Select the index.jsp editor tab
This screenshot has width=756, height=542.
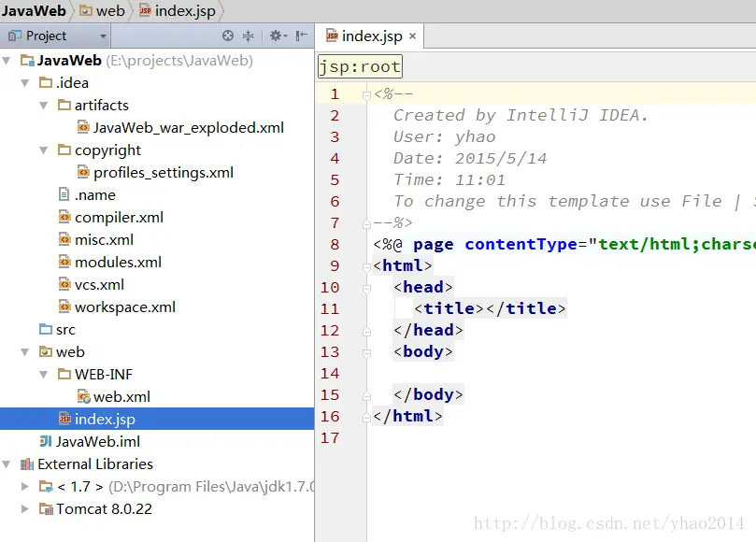coord(370,36)
